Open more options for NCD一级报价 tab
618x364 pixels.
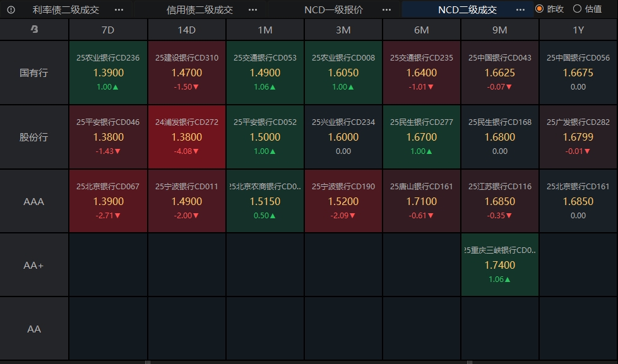tap(386, 10)
